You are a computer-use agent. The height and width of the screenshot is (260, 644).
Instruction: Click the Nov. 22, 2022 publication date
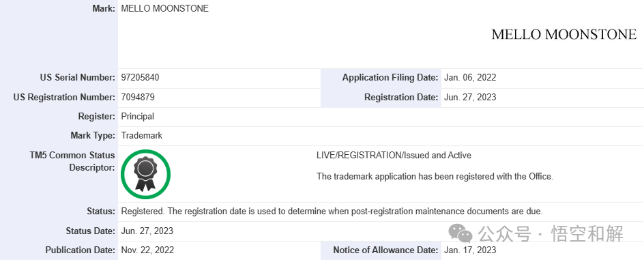tap(147, 250)
